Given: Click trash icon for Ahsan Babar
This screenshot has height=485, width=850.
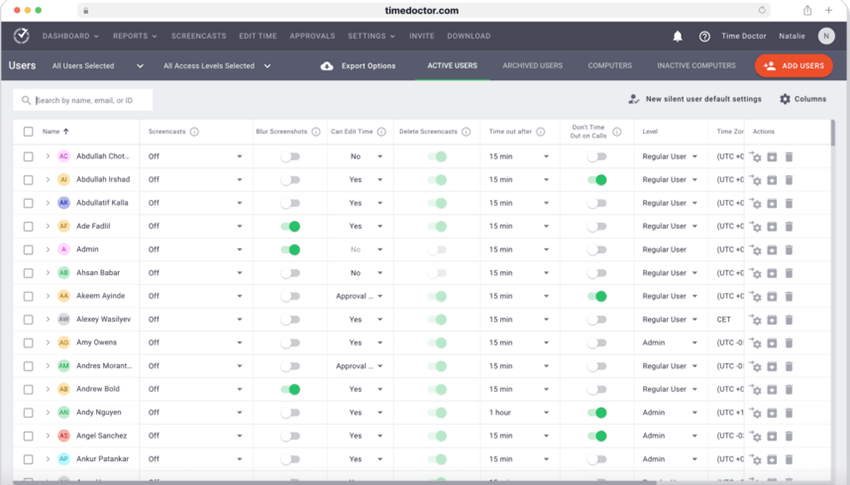Looking at the screenshot, I should point(789,274).
